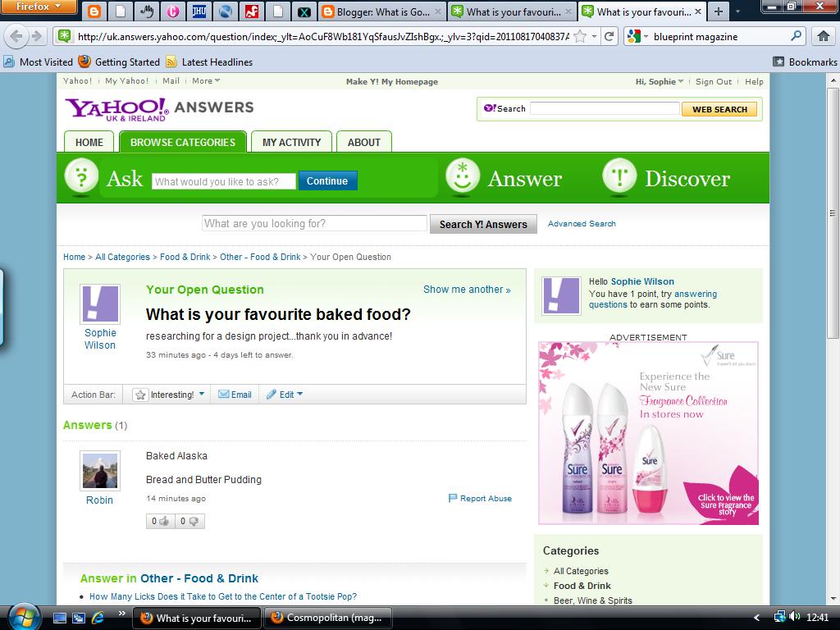Run search with magnifier icon
Screen dimensions: 840x630
796,36
